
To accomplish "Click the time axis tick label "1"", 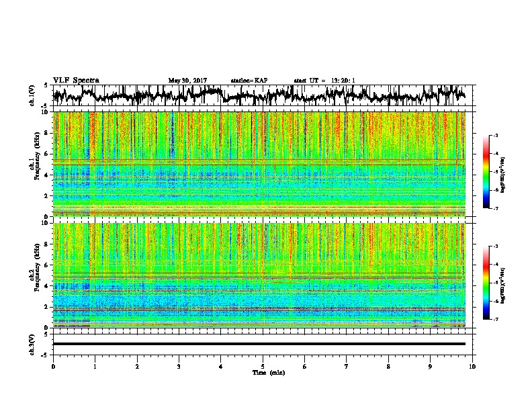I will [95, 367].
